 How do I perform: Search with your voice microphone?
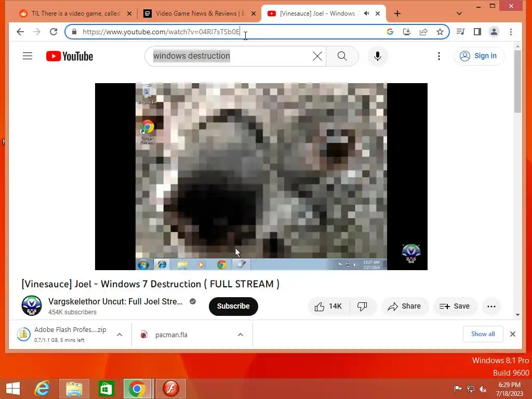click(378, 56)
